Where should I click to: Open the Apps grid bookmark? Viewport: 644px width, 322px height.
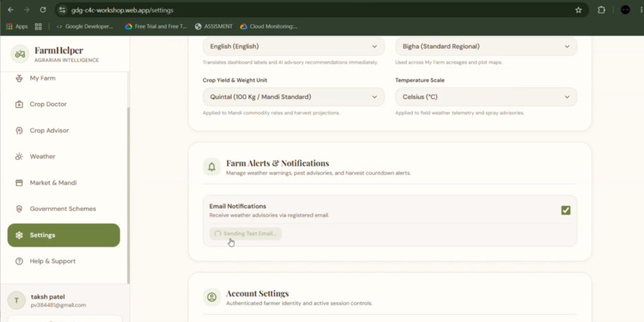coord(17,26)
